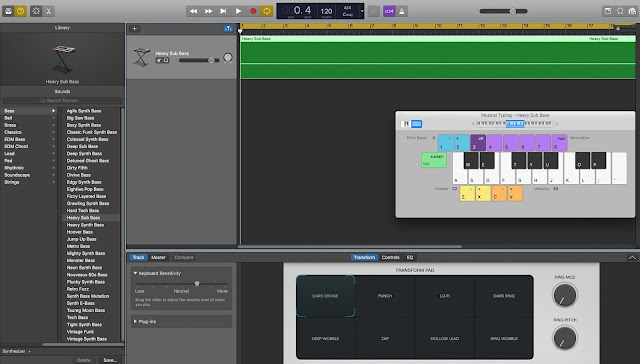
Task: Toggle the metronome
Action: (402, 11)
